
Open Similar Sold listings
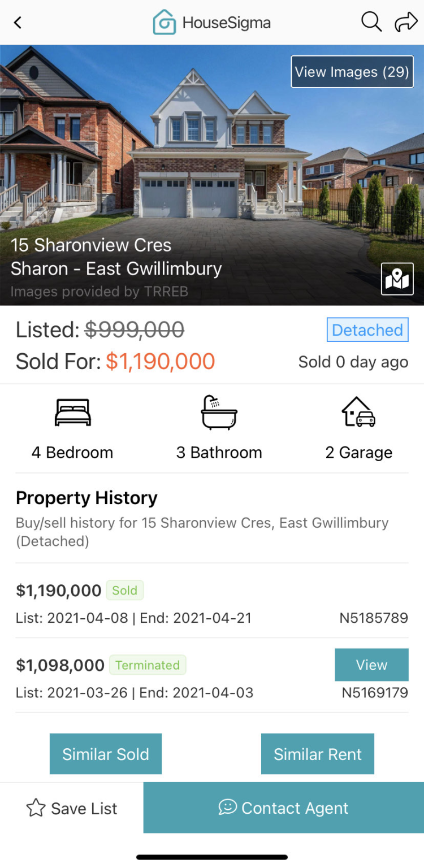pyautogui.click(x=106, y=754)
